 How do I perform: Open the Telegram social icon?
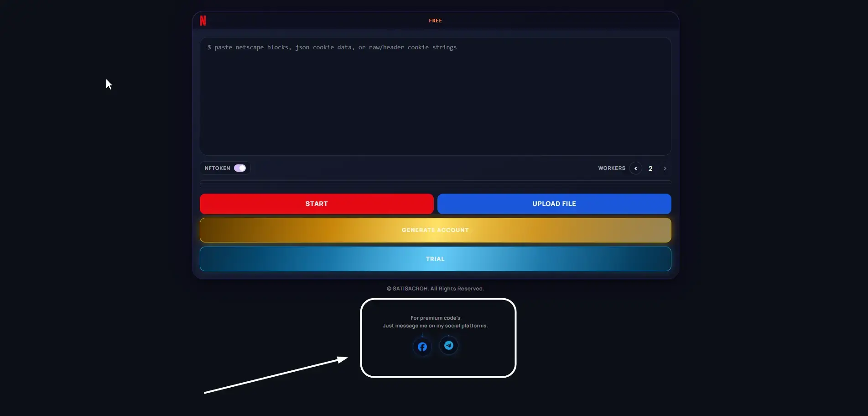[x=449, y=346]
